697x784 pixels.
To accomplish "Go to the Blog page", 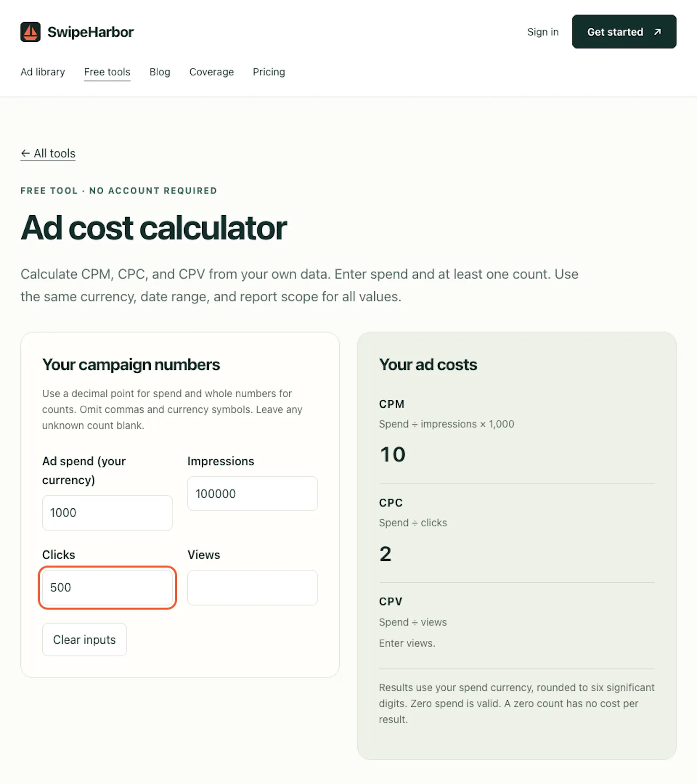I will [160, 72].
